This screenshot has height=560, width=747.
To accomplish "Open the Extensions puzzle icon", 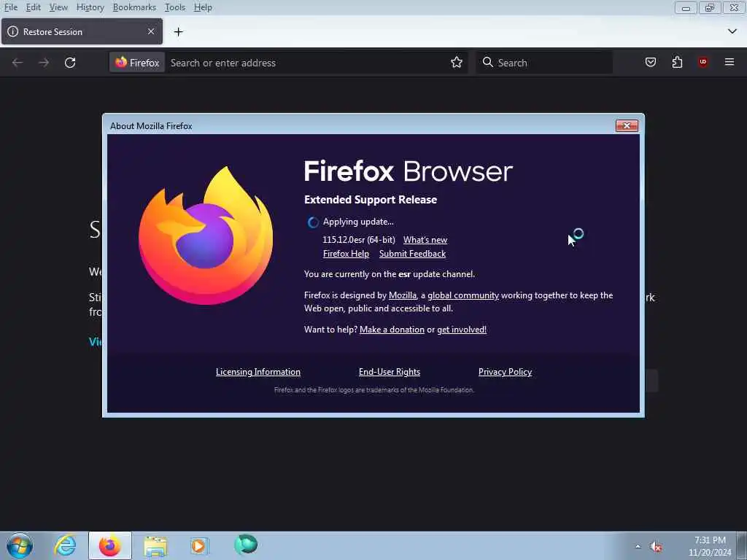I will (677, 63).
